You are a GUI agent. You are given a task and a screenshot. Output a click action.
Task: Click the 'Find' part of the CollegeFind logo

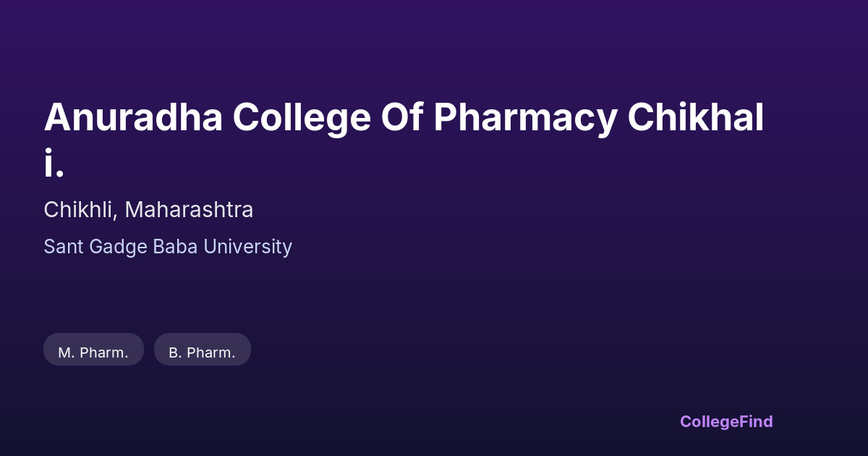(756, 421)
